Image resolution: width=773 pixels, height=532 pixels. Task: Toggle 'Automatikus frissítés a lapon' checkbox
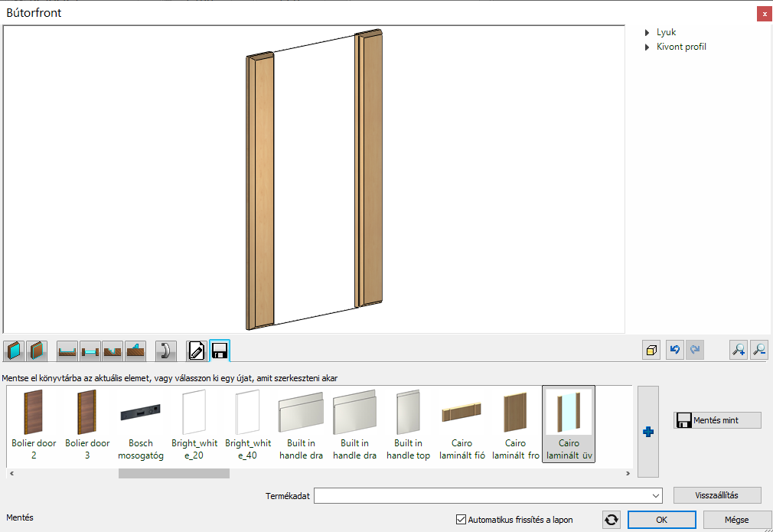[461, 520]
